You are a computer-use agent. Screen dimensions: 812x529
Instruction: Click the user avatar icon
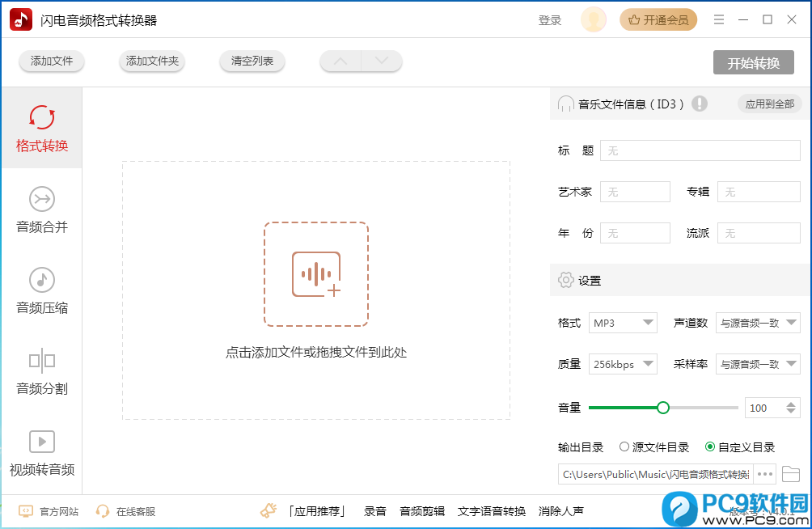594,19
